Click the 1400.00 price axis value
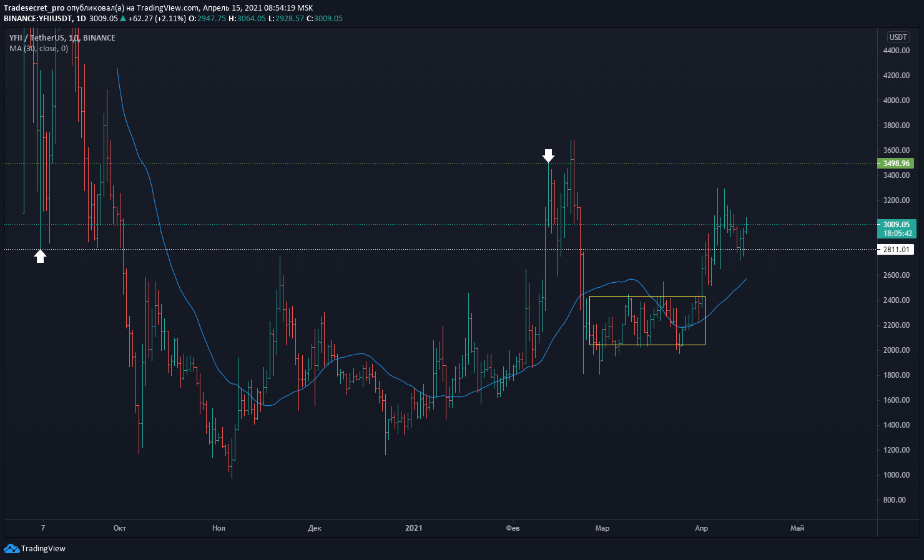This screenshot has height=560, width=924. (x=897, y=425)
